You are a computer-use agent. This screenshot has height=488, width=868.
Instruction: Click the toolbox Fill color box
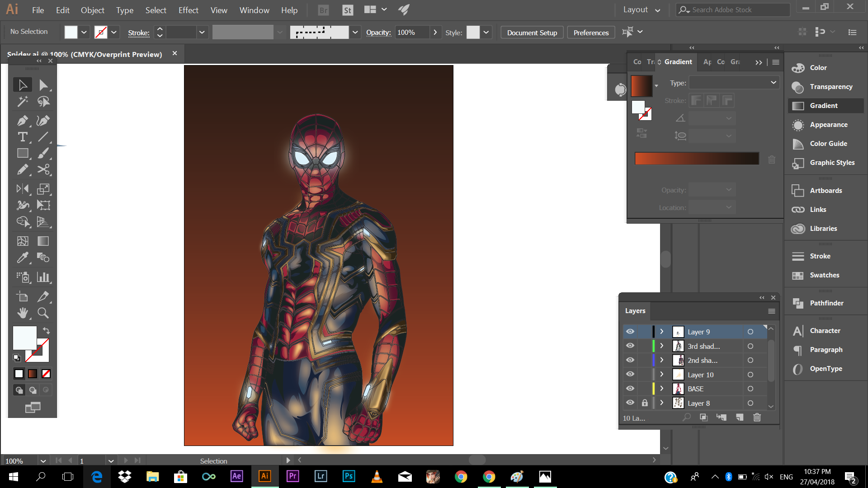[x=24, y=338]
